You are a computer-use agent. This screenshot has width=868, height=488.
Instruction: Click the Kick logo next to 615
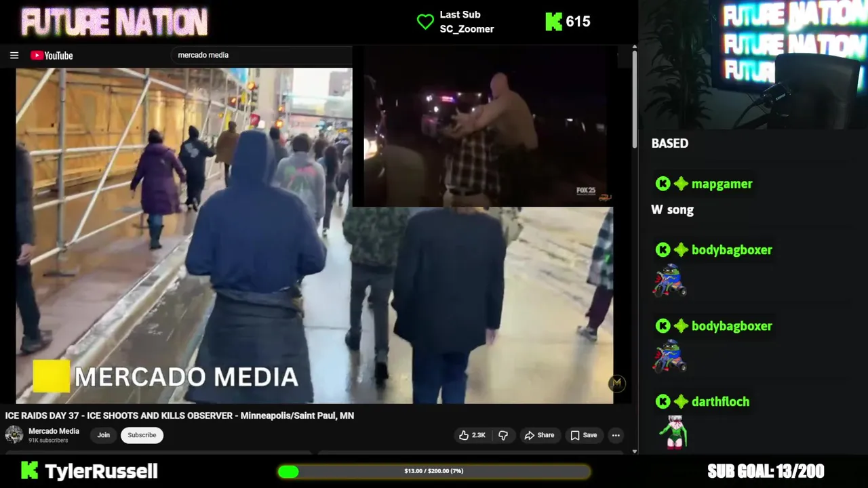tap(553, 22)
